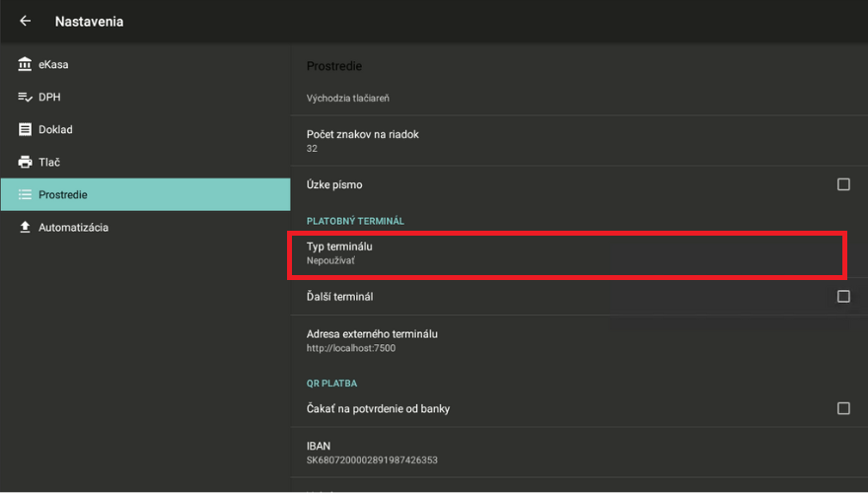Click the Prostredie list icon
Viewport: 868px width, 493px height.
click(25, 194)
